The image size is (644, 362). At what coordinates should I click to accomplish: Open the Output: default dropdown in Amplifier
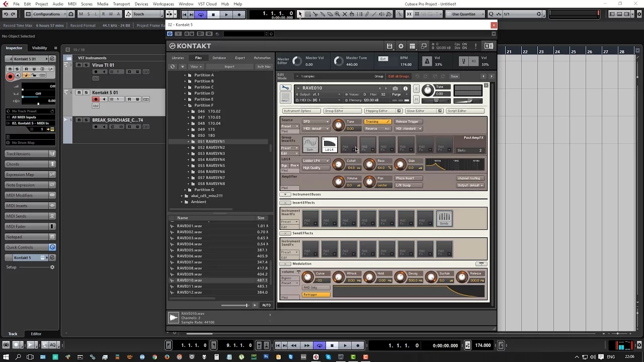coord(470,186)
